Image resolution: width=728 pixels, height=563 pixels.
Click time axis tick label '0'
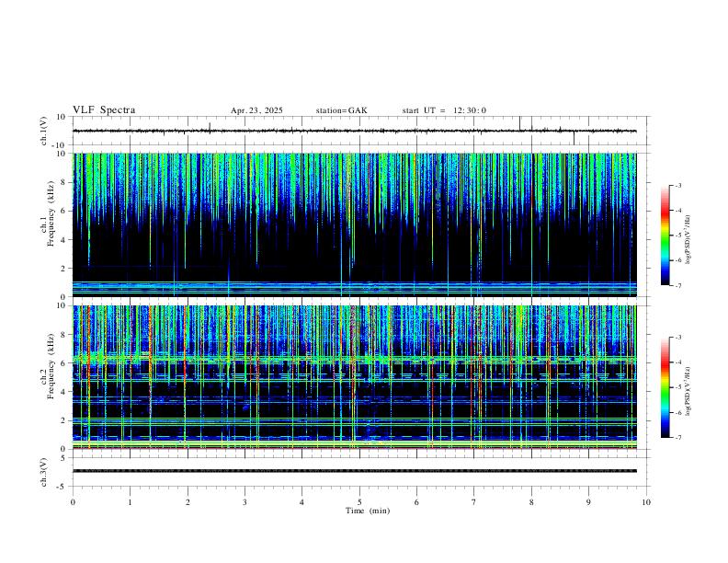coord(73,502)
